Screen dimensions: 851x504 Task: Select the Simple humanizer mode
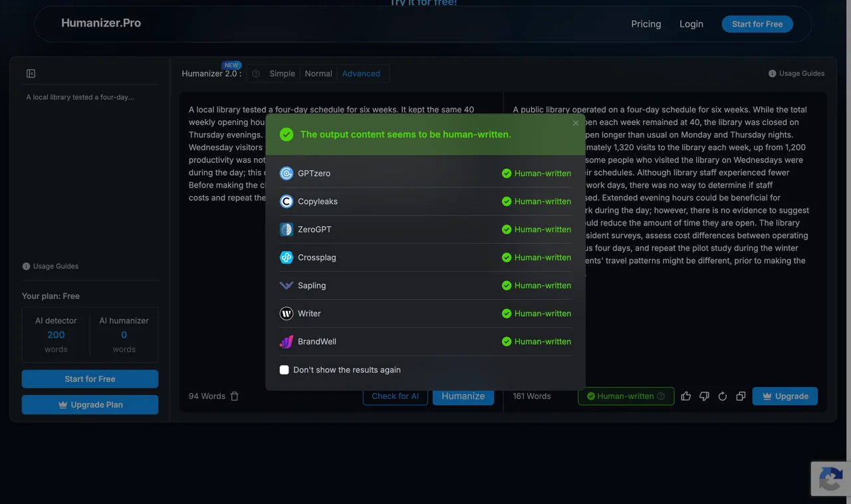click(x=282, y=74)
